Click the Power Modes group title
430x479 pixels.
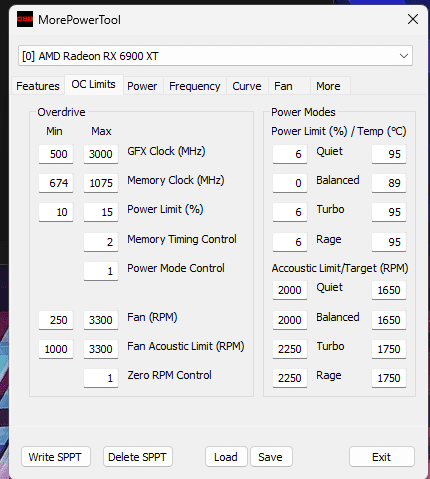(303, 112)
